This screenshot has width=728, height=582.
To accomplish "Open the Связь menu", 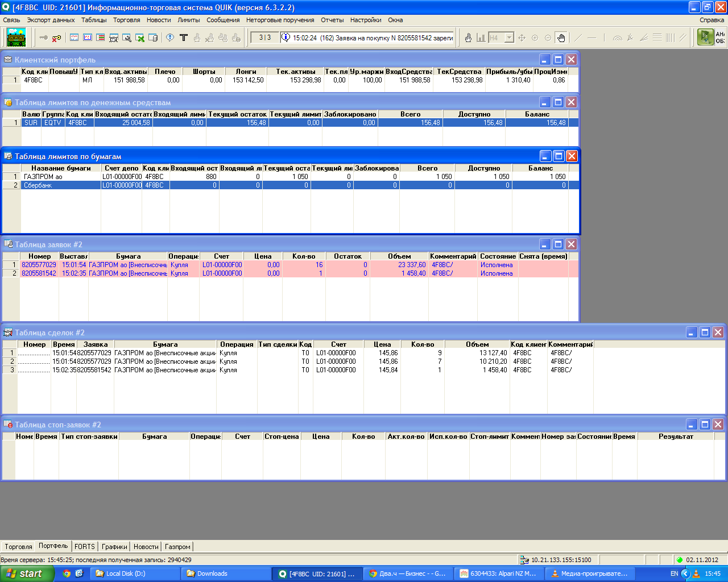I will (x=11, y=20).
